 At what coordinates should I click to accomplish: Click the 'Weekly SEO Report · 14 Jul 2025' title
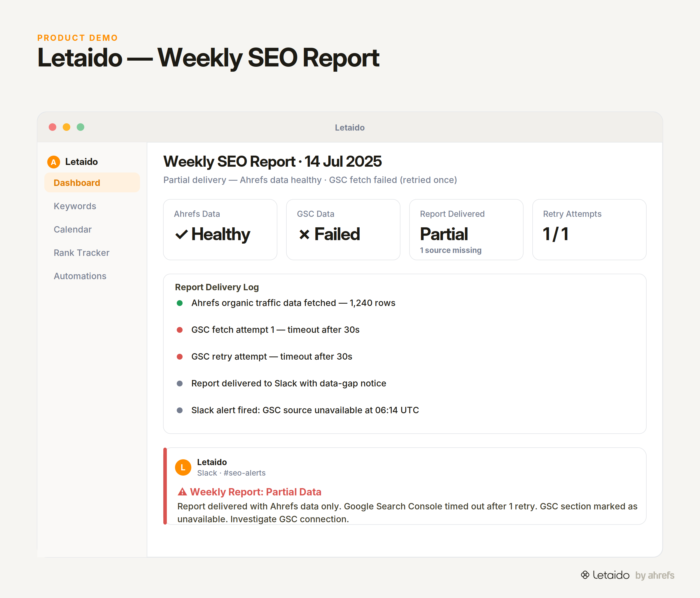[273, 161]
